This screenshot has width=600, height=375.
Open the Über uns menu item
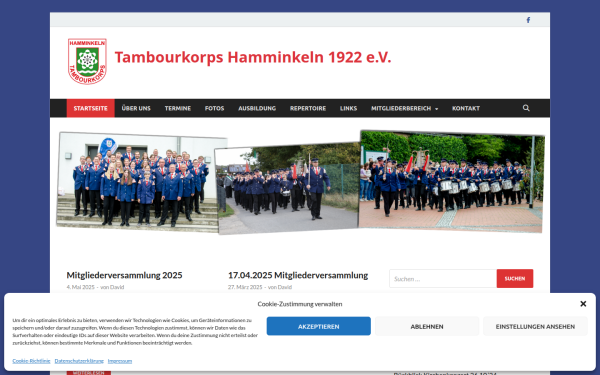pyautogui.click(x=136, y=108)
